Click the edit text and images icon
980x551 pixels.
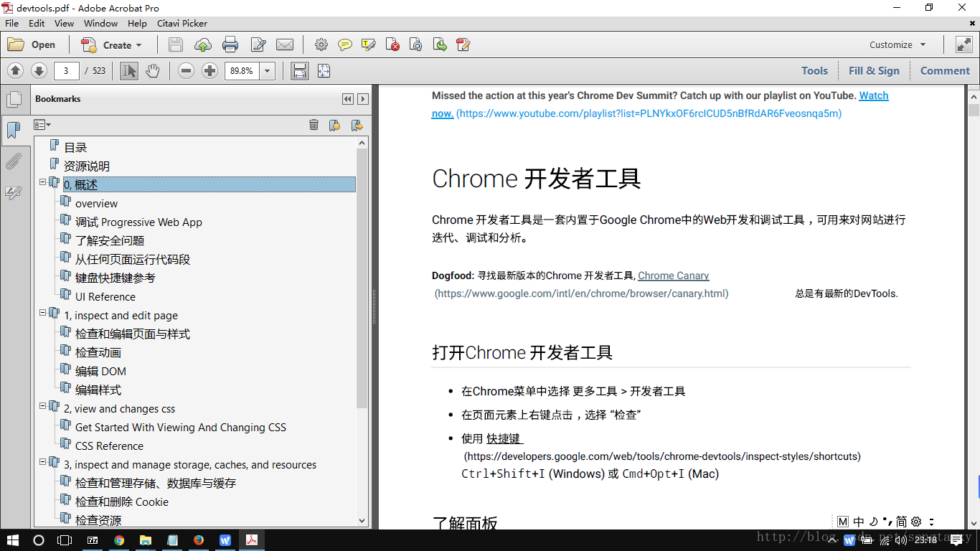[x=258, y=44]
